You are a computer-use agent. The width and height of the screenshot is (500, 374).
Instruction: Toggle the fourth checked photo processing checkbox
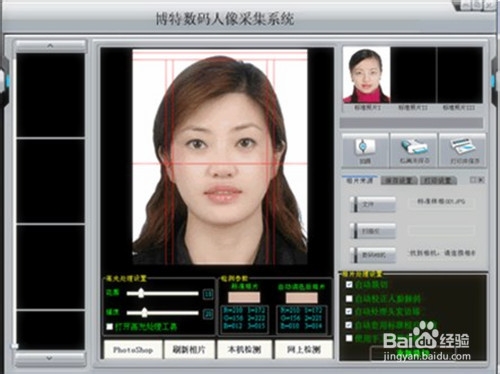(349, 325)
